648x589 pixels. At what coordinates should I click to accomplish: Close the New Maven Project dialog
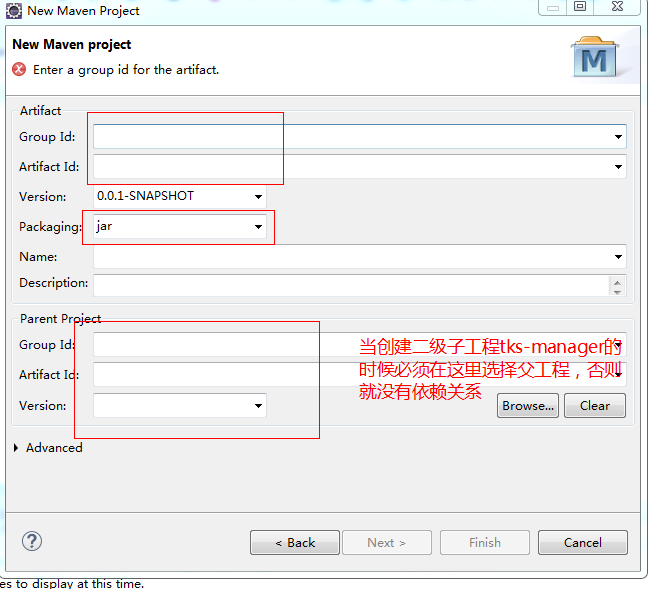pyautogui.click(x=617, y=7)
